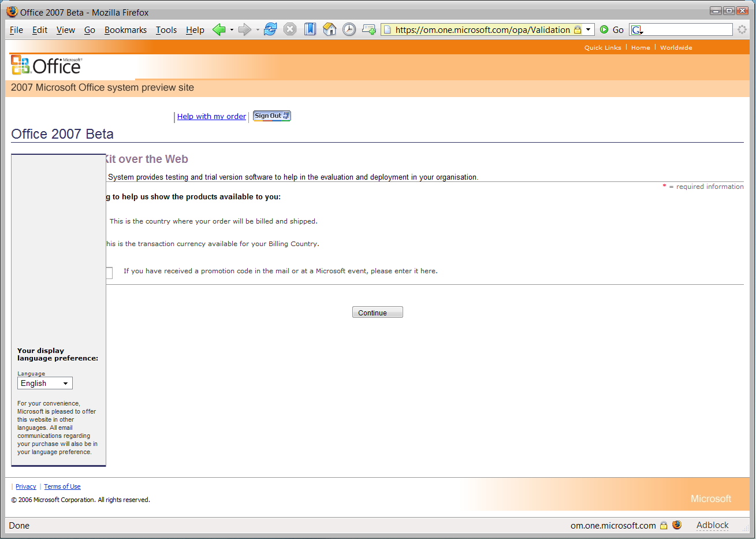Open the Terms of Use link
Image resolution: width=756 pixels, height=539 pixels.
point(62,486)
